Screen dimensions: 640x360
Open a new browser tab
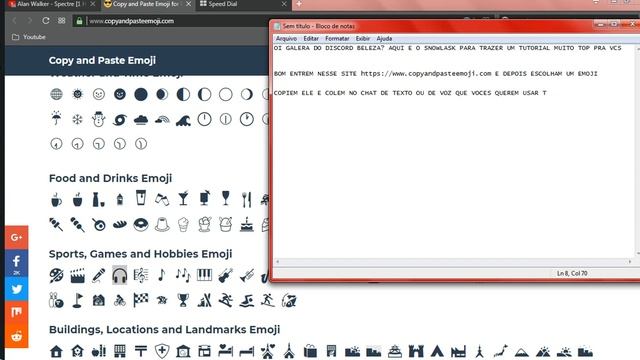299,4
